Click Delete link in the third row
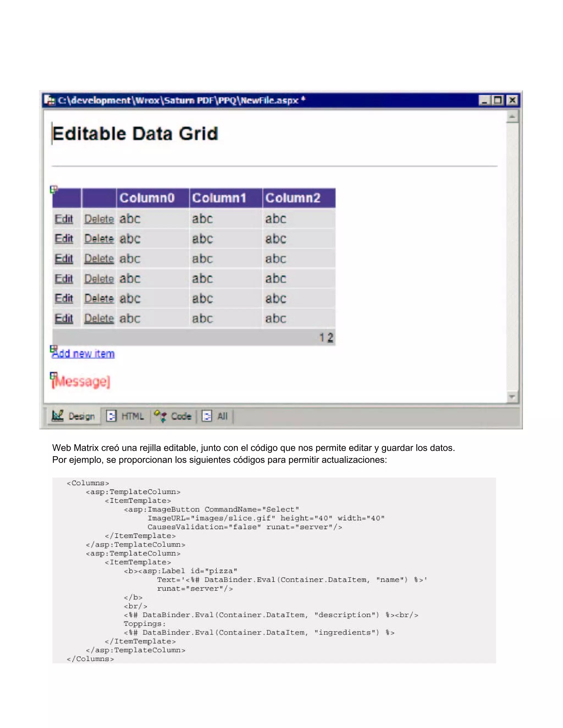The height and width of the screenshot is (728, 563). [x=99, y=259]
